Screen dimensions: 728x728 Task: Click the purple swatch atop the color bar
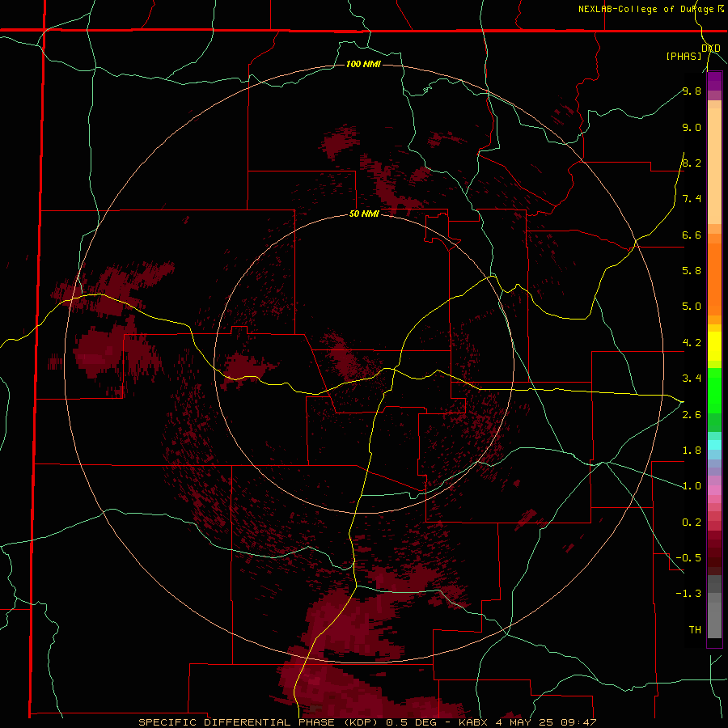tap(714, 82)
